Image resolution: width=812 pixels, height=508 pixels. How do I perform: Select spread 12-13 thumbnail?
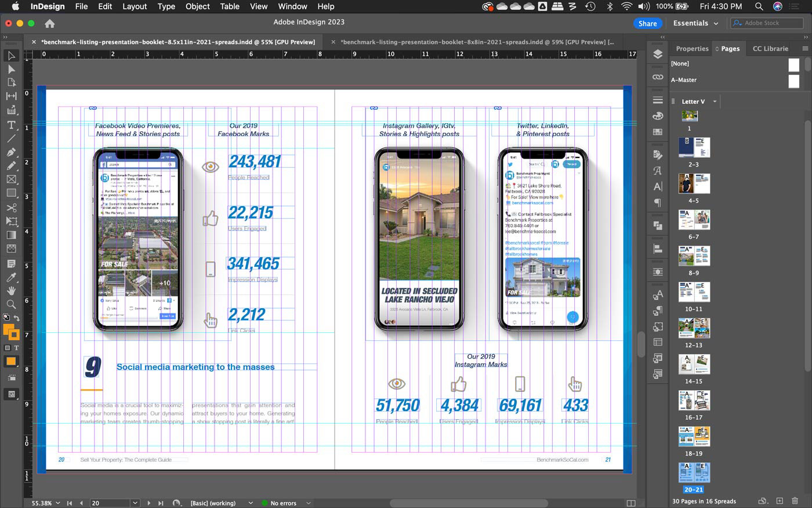[694, 329]
